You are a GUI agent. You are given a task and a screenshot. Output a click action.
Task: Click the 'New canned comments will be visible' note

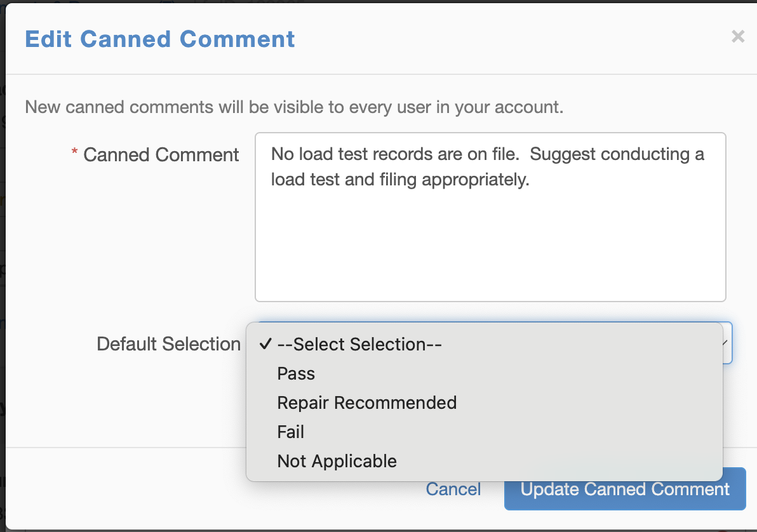[x=294, y=107]
